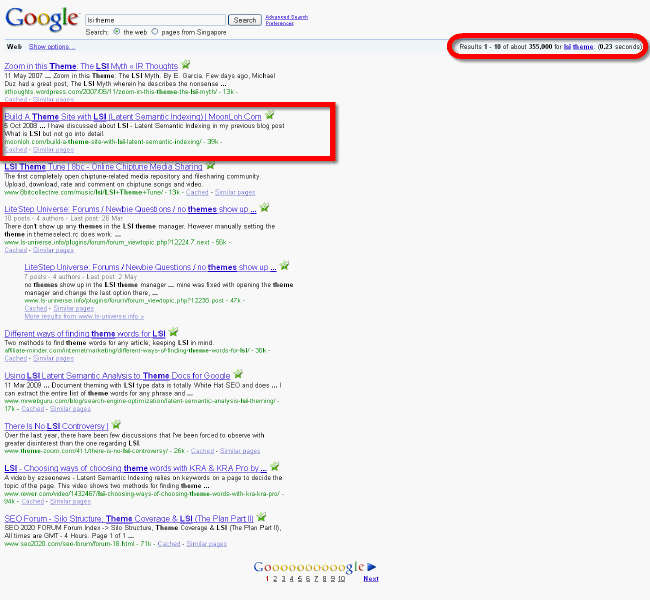Click star icon beside MoonLoh.Com result

click(269, 114)
